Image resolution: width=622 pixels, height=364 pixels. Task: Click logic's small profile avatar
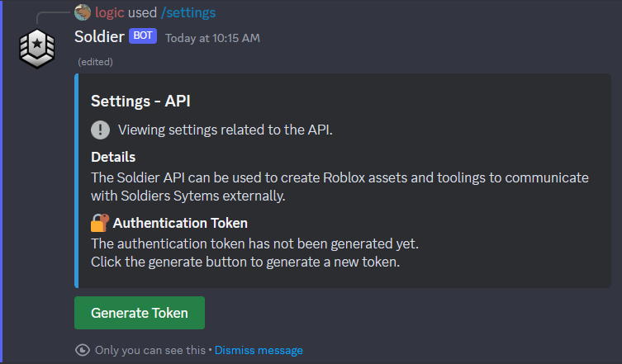point(83,12)
